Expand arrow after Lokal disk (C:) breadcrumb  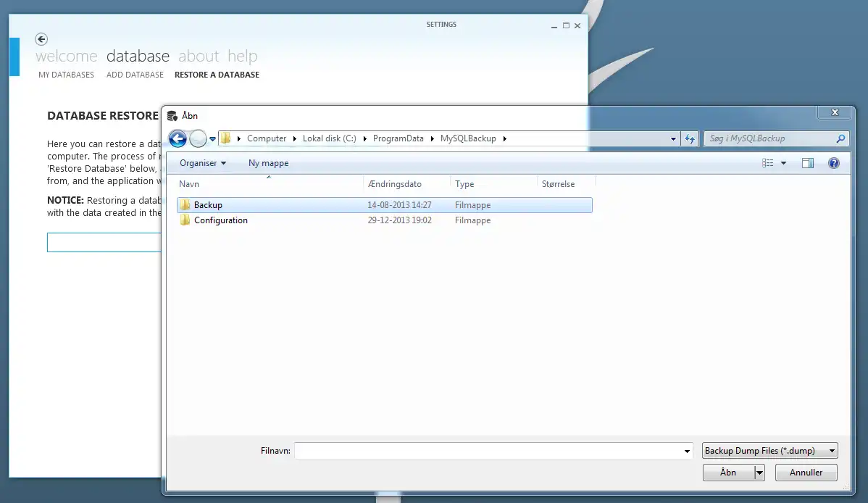point(364,138)
